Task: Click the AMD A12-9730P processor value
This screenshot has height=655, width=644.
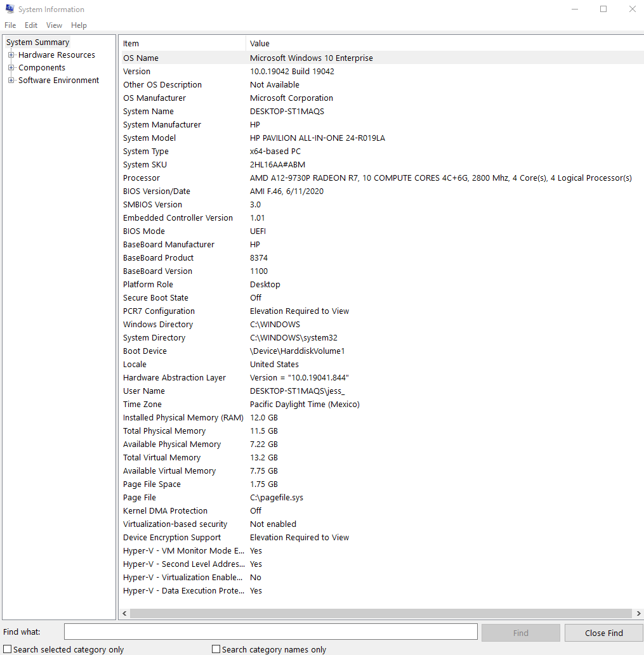Action: click(440, 178)
